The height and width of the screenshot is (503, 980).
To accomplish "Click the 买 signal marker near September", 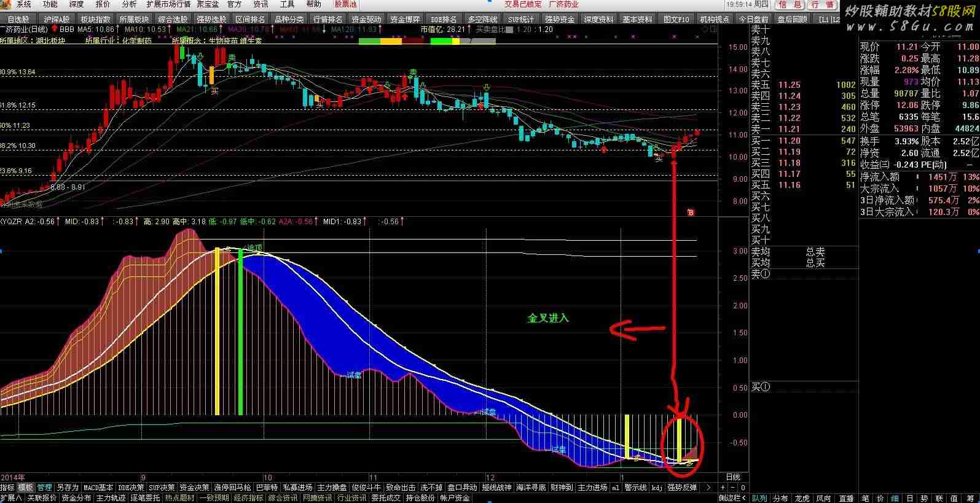I will [x=214, y=91].
